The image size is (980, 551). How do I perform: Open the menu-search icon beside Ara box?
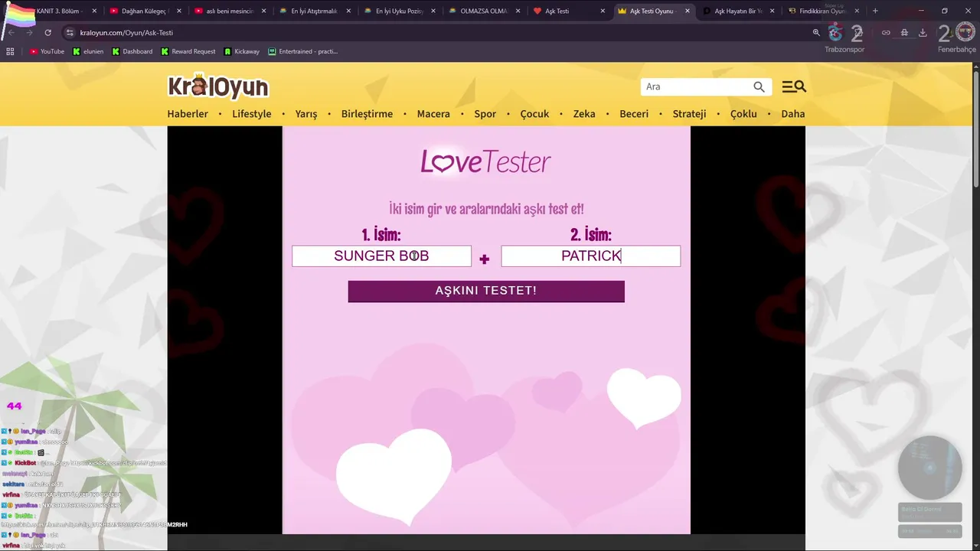[794, 86]
